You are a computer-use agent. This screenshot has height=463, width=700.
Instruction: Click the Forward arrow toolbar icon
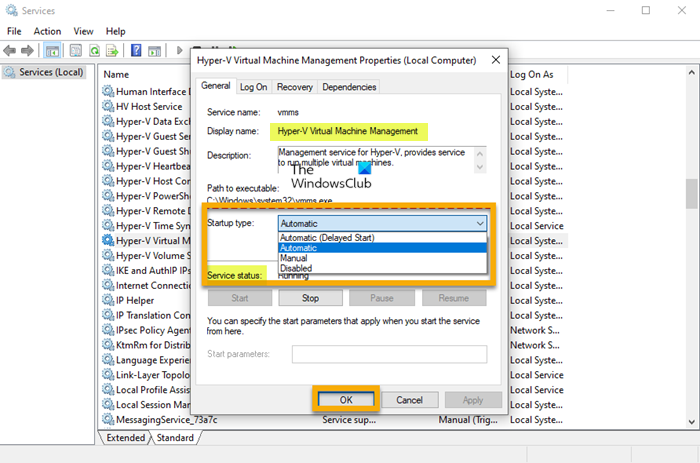28,50
